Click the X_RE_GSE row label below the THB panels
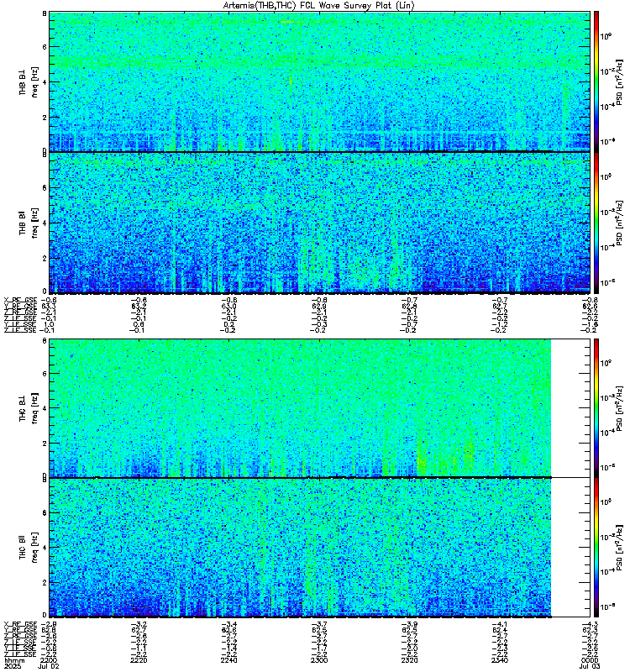 pos(20,300)
